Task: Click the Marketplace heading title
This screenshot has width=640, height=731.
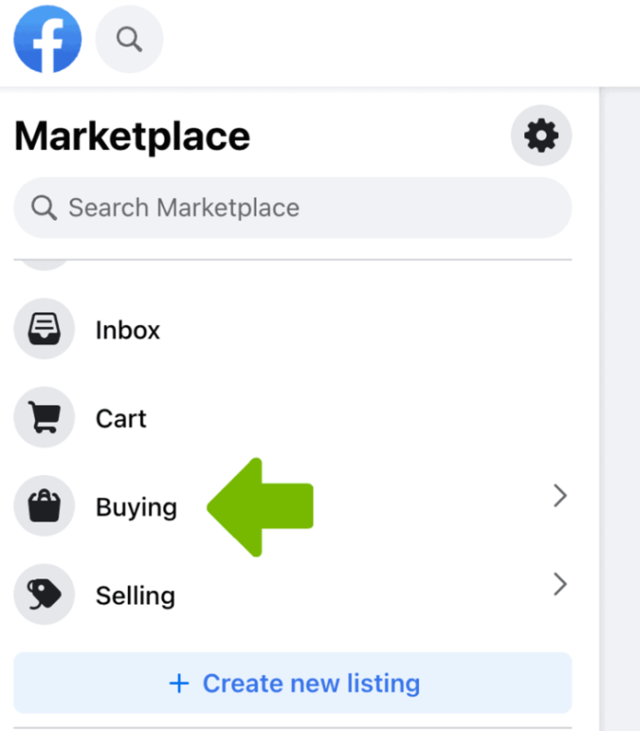Action: [x=132, y=136]
